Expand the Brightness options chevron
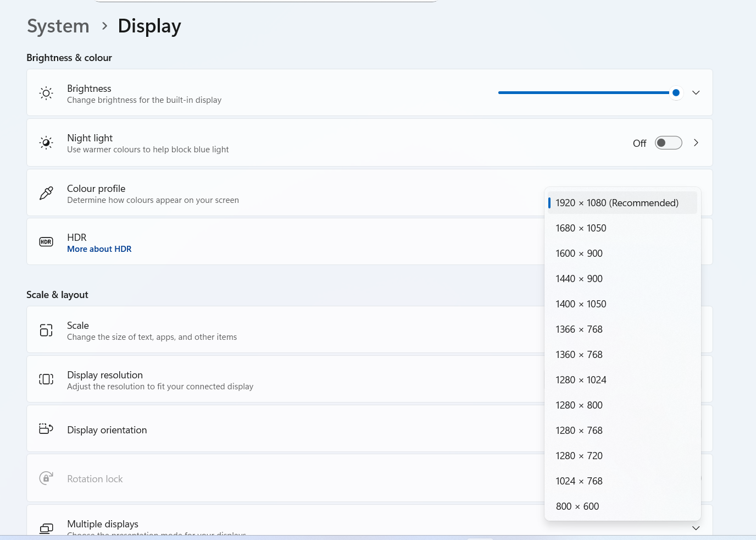The height and width of the screenshot is (540, 756). [696, 92]
